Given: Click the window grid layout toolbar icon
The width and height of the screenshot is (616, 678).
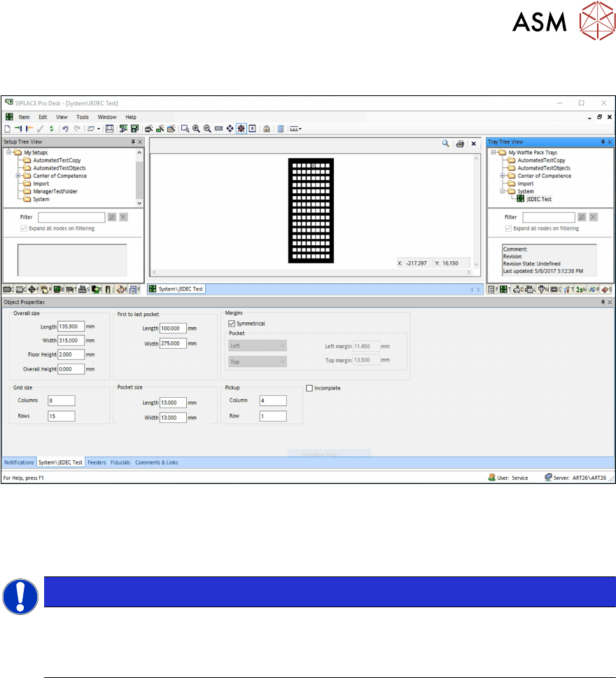Looking at the screenshot, I should [x=110, y=129].
